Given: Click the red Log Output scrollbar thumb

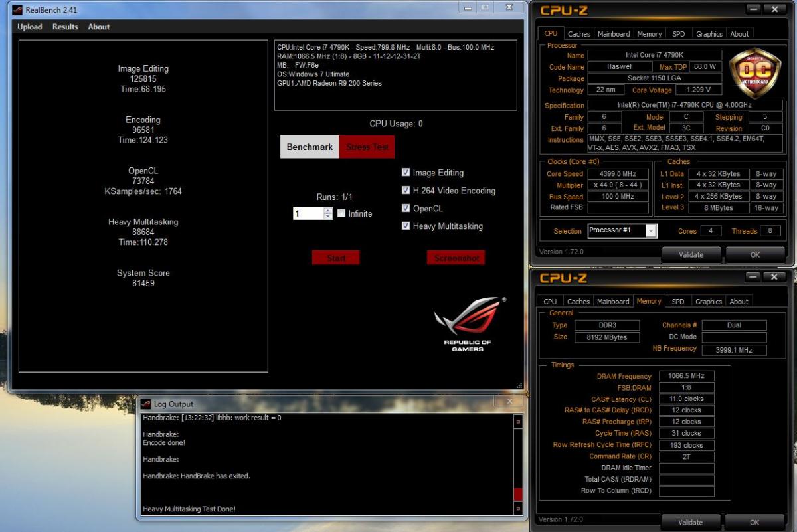Looking at the screenshot, I should (518, 495).
